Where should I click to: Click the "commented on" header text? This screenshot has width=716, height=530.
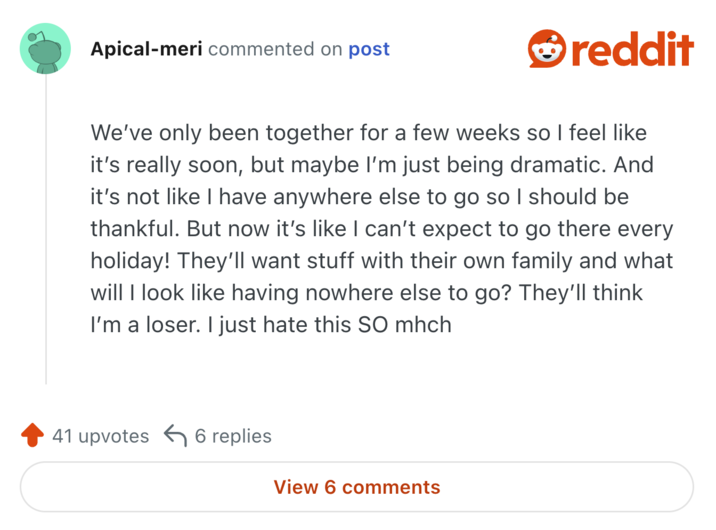point(274,49)
